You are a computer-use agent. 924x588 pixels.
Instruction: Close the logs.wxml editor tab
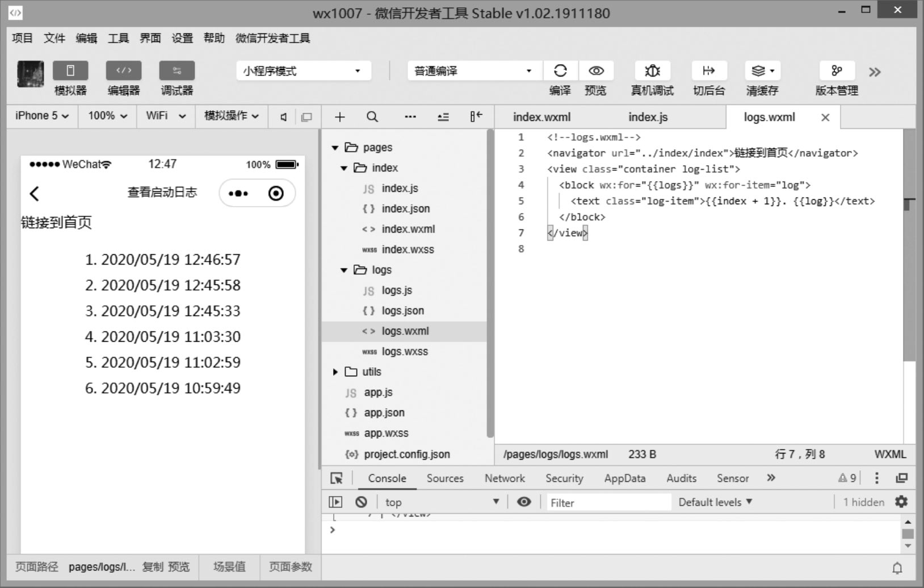(x=825, y=117)
